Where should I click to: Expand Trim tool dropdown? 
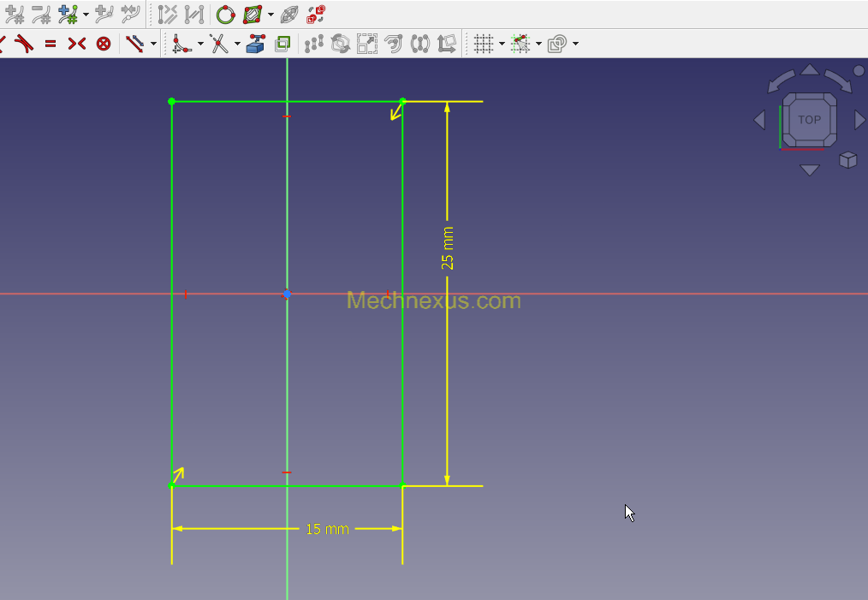(x=237, y=43)
